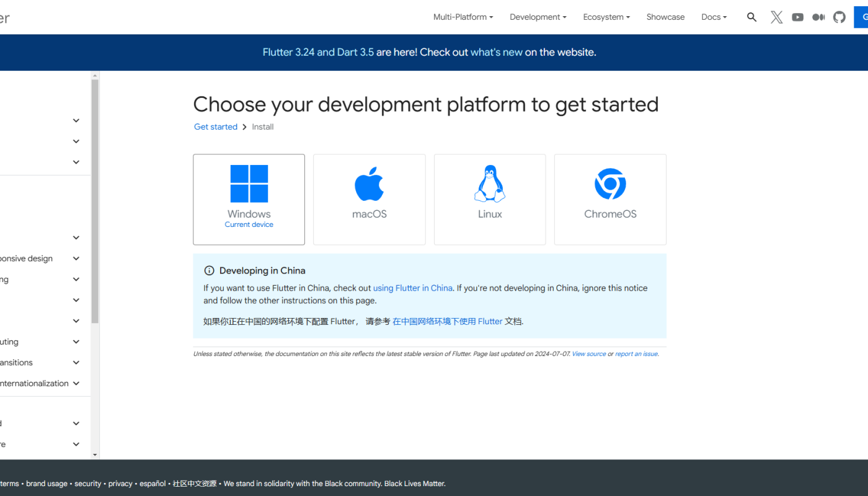
Task: Open the security footer link
Action: 87,484
